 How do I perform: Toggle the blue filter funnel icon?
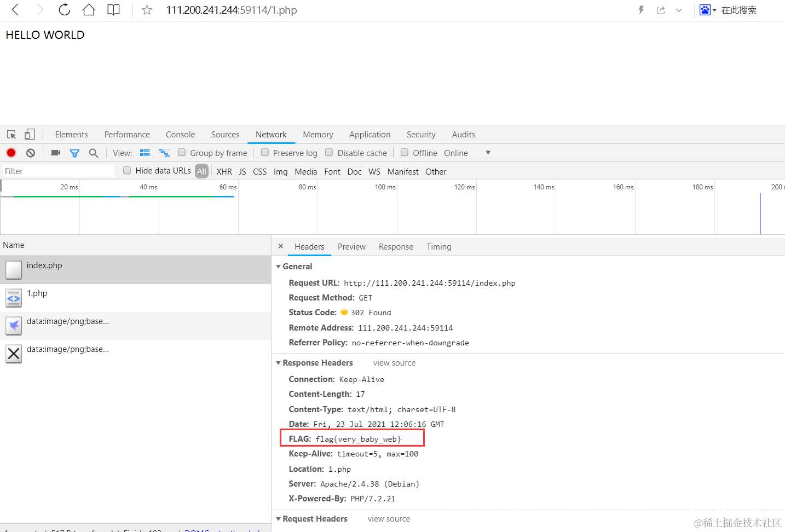[x=74, y=153]
